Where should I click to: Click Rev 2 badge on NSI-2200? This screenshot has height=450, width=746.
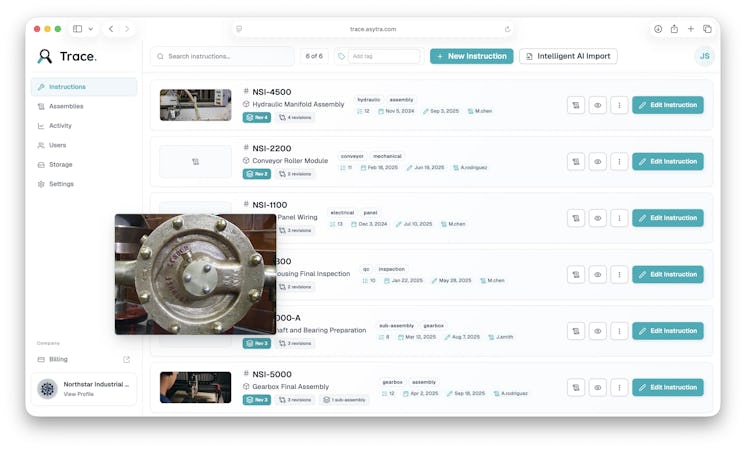pyautogui.click(x=257, y=174)
